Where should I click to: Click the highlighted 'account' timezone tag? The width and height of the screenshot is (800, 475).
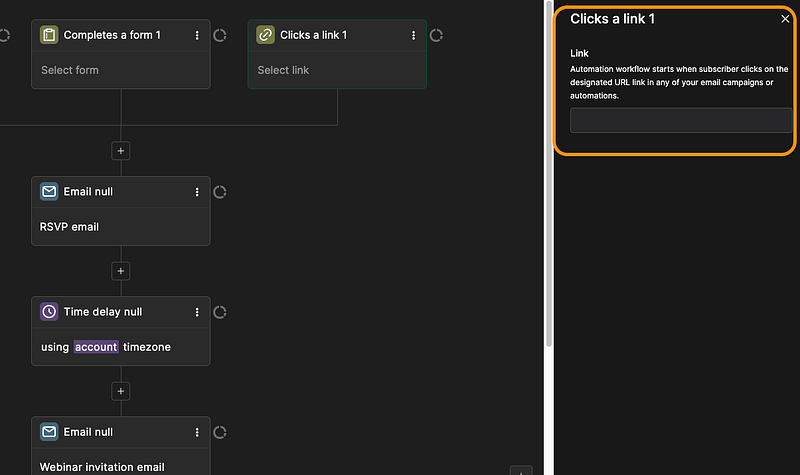coord(96,347)
